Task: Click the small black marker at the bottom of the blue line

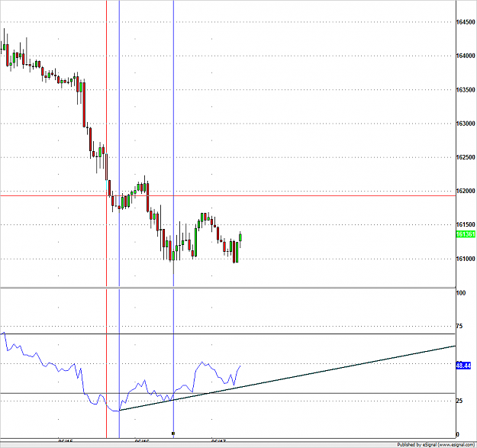Action: pos(173,433)
